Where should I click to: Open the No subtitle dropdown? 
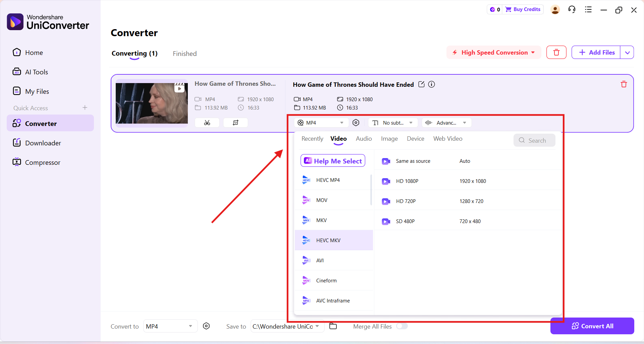(392, 123)
